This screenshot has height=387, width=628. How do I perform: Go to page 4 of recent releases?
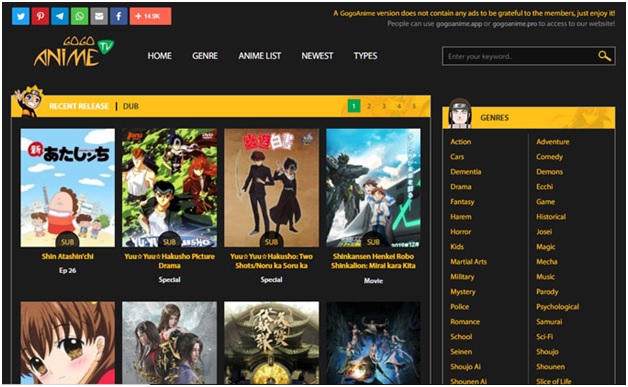[399, 106]
